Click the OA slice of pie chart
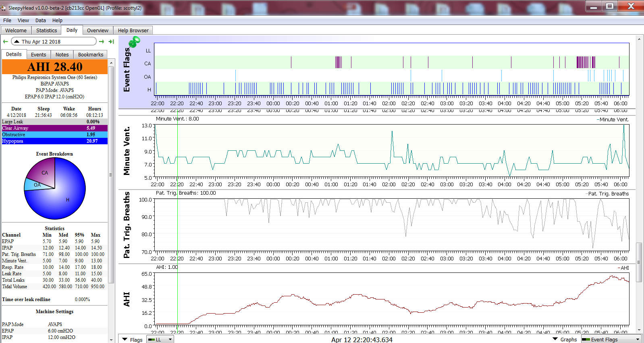 (x=37, y=185)
